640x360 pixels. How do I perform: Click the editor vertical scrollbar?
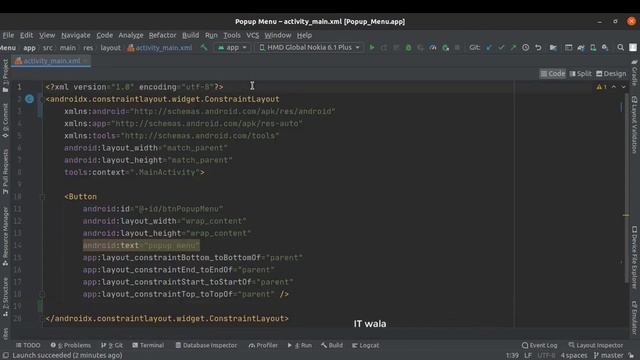[x=626, y=188]
